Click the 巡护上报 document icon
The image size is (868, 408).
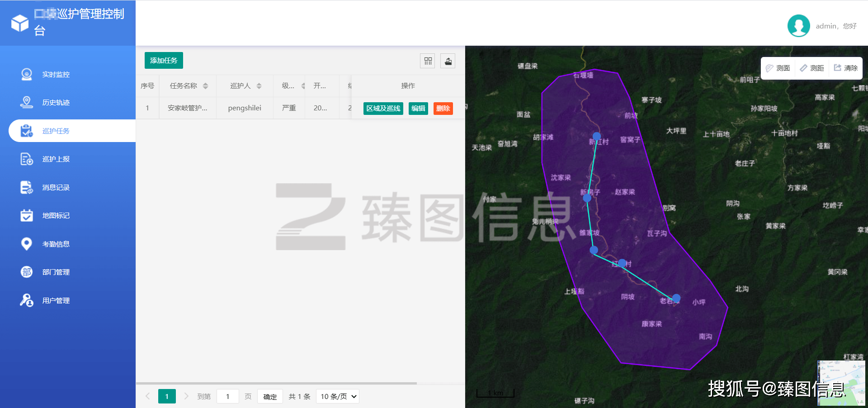click(x=27, y=159)
